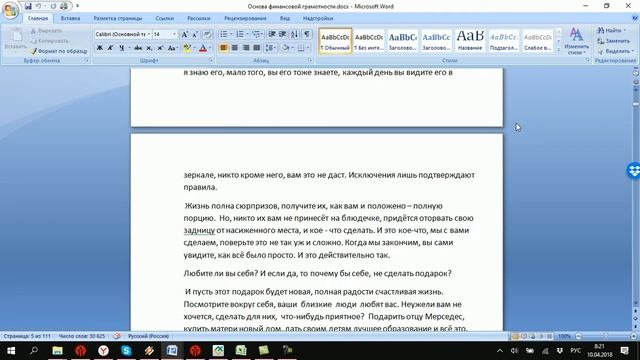Sort text with the A-Z icon

[x=295, y=34]
